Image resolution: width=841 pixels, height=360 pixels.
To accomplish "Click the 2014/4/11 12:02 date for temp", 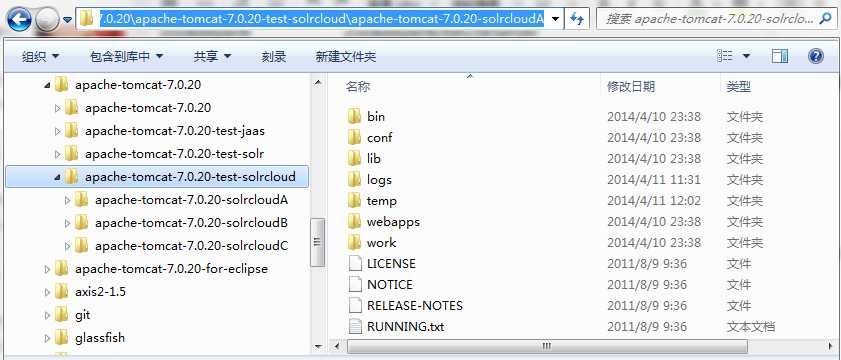I will (x=653, y=201).
